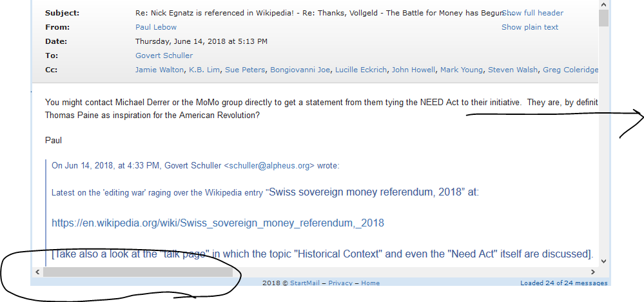Image resolution: width=644 pixels, height=302 pixels.
Task: Go to the Privacy page in the footer
Action: (340, 283)
